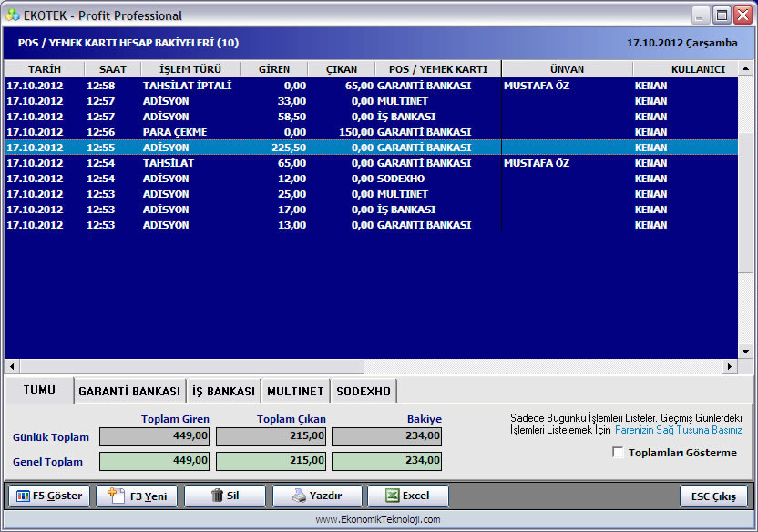
Task: Select the TAHSİLAT 65,00 row at 12:54
Action: [372, 163]
